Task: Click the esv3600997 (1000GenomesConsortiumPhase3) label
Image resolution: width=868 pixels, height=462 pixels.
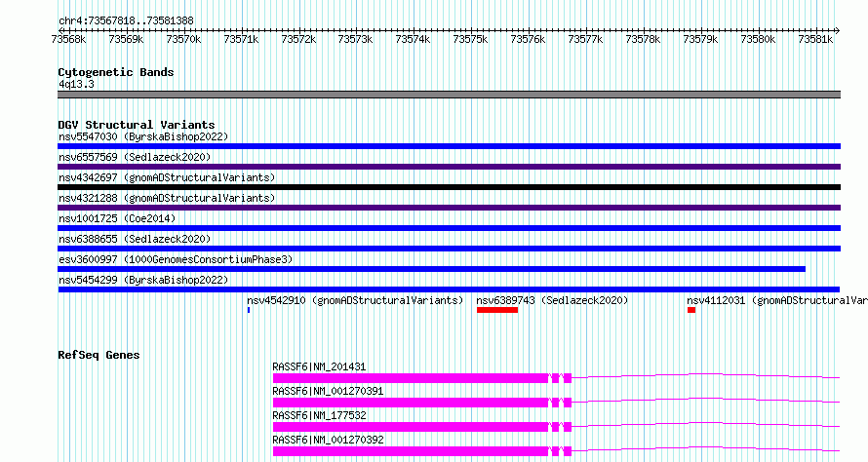Action: (176, 259)
